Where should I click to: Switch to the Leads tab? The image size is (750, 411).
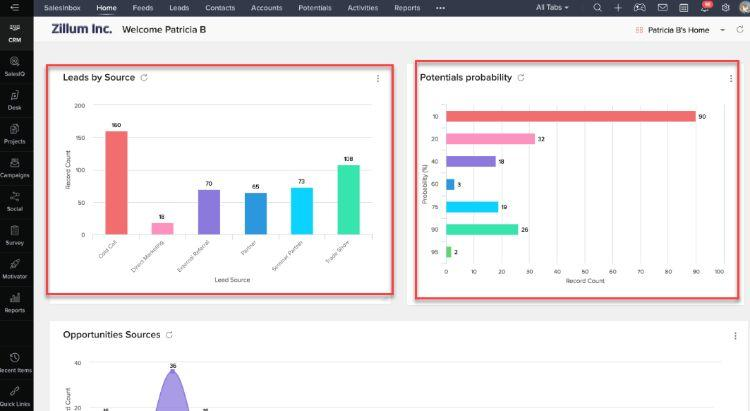tap(179, 8)
